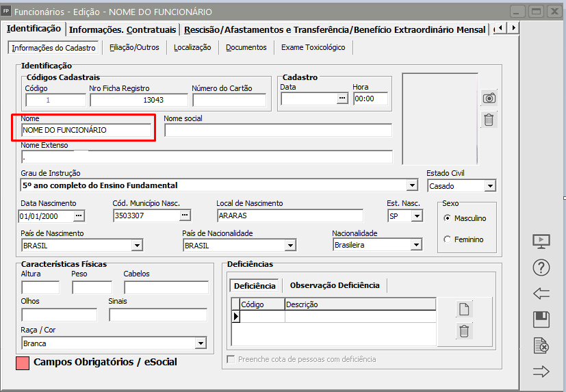Screen dimensions: 566x392
Task: Open the Data Nascimento date picker button
Action: [79, 215]
